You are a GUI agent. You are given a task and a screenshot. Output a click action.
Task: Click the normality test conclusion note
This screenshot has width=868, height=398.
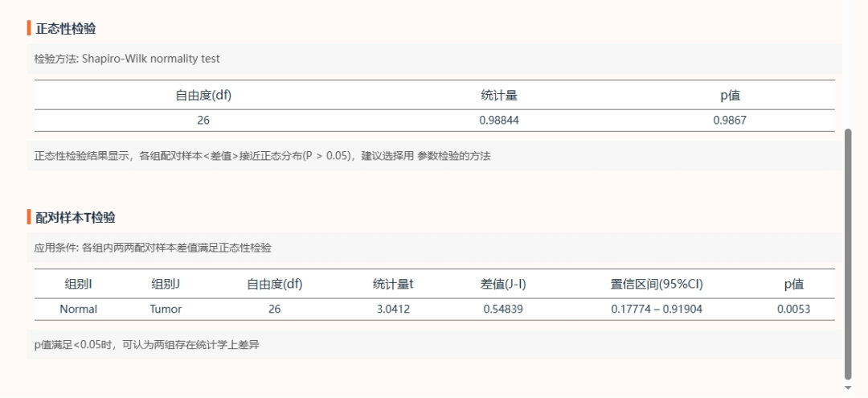point(262,156)
